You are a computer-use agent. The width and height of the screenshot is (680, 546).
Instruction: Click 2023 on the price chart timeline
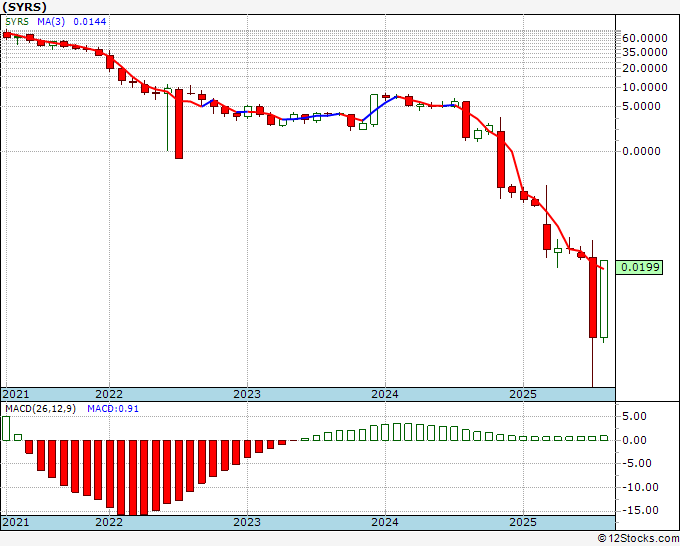tap(247, 394)
